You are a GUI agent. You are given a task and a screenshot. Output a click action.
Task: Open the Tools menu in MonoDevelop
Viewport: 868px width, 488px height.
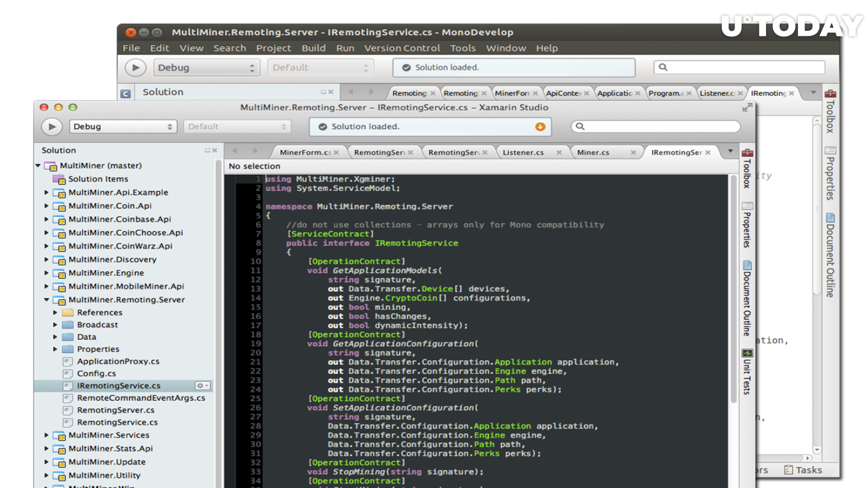pyautogui.click(x=463, y=48)
